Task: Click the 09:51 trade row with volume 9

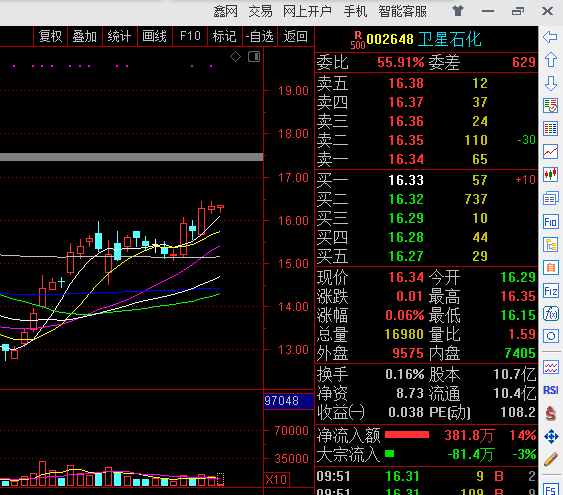Action: point(426,476)
